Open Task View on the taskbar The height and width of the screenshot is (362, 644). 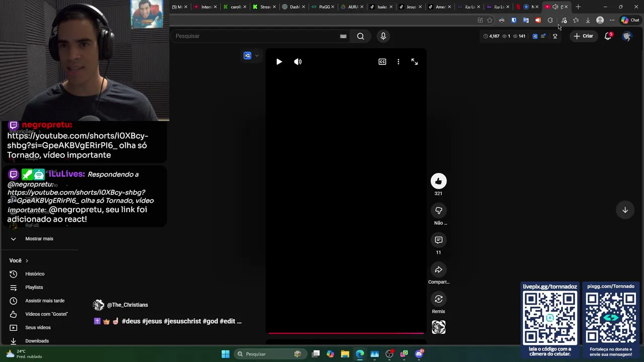click(x=315, y=354)
